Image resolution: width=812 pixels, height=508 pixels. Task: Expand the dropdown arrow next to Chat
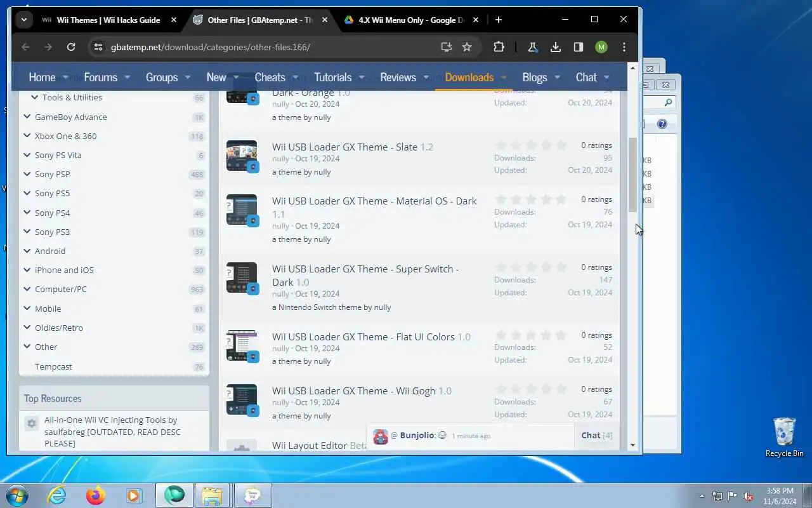pos(606,77)
